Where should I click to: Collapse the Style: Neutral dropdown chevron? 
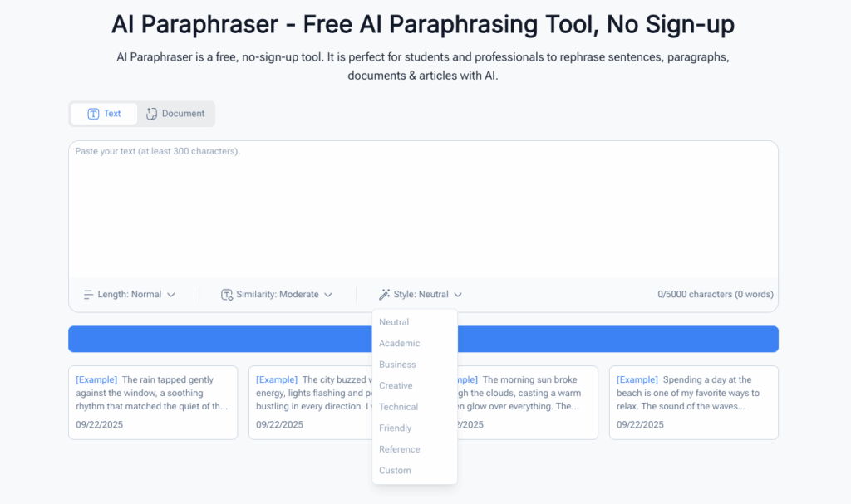(x=458, y=295)
